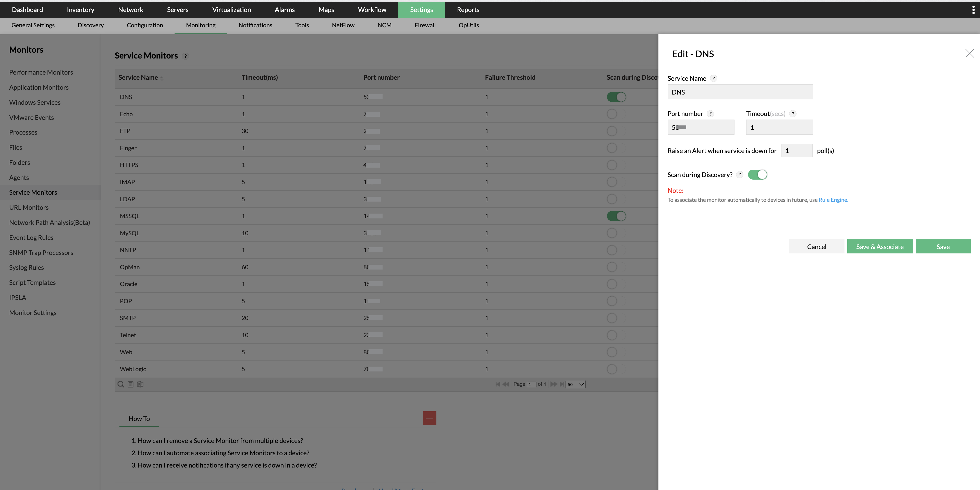
Task: Open the three-dot menu in top bar
Action: (973, 10)
